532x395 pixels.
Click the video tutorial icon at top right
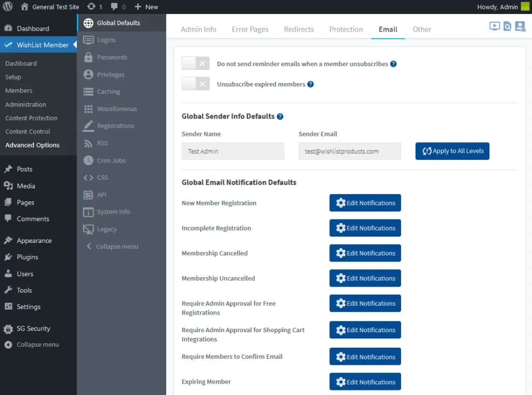coord(495,26)
